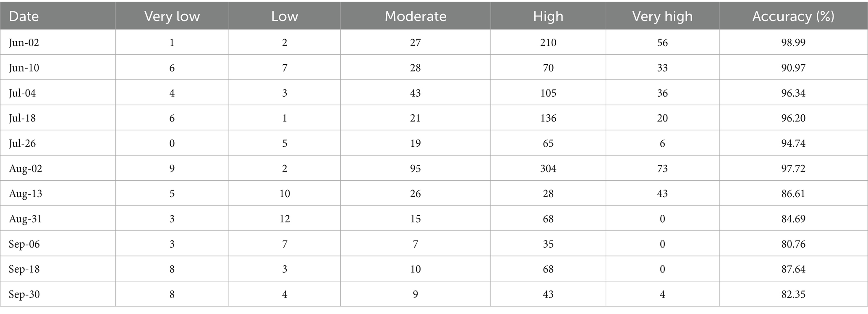The width and height of the screenshot is (868, 314).
Task: Click the Low column header
Action: coord(285,16)
